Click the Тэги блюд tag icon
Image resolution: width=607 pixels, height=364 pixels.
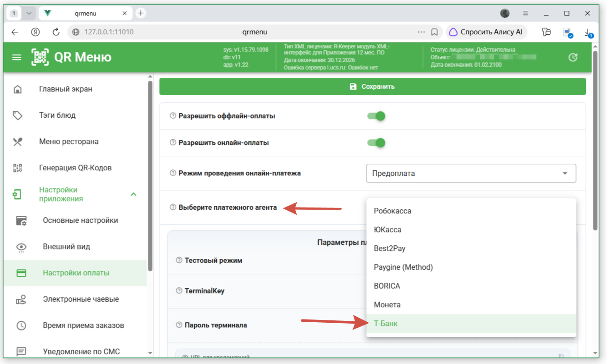17,115
